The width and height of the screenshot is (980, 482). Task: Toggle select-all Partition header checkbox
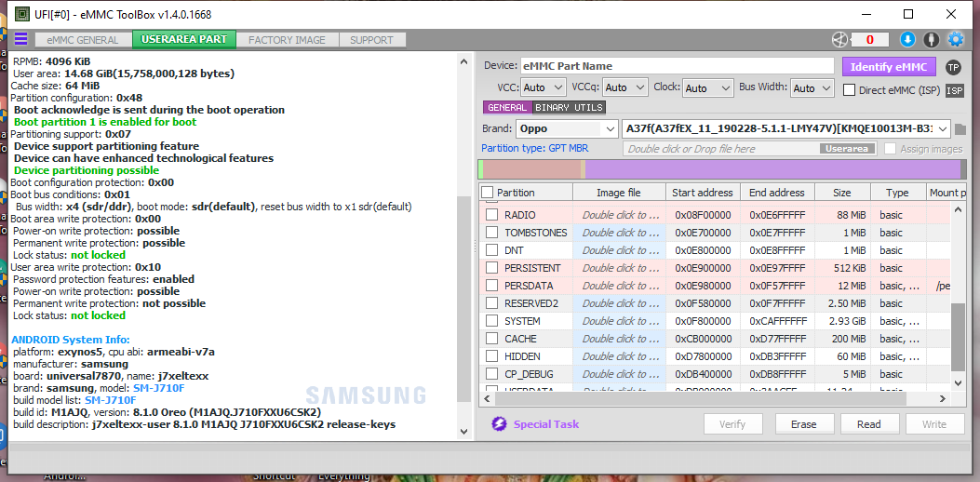coord(488,193)
